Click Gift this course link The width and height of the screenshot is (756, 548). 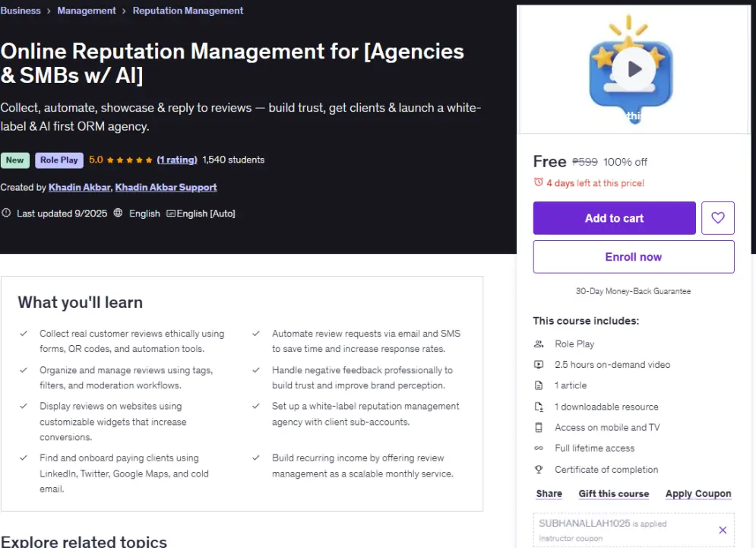(x=614, y=494)
